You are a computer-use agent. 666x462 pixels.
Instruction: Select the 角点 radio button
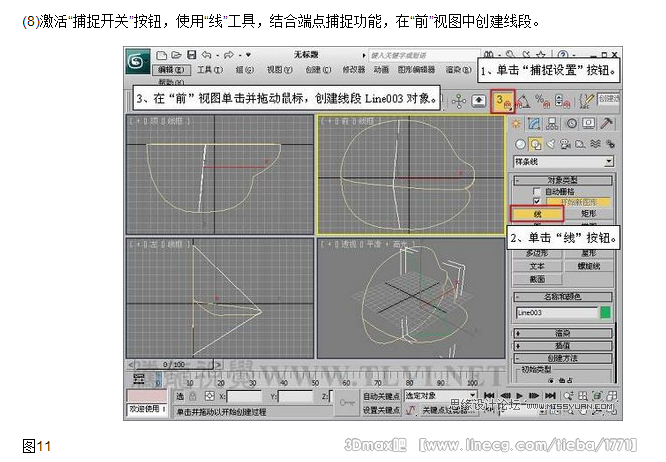click(551, 380)
